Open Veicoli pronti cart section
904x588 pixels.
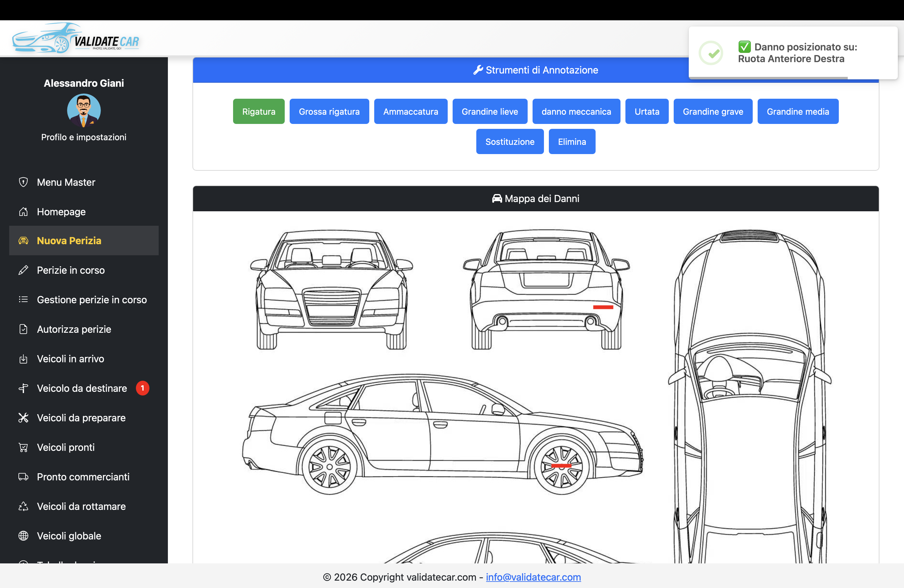(x=65, y=447)
